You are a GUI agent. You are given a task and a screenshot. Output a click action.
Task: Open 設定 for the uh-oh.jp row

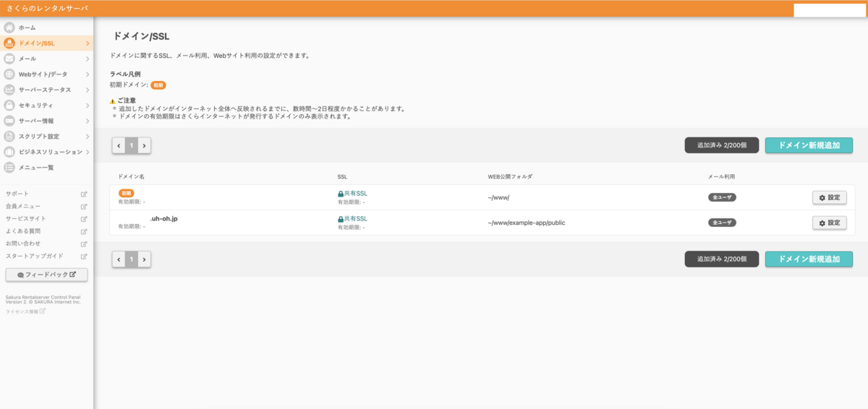pos(829,223)
